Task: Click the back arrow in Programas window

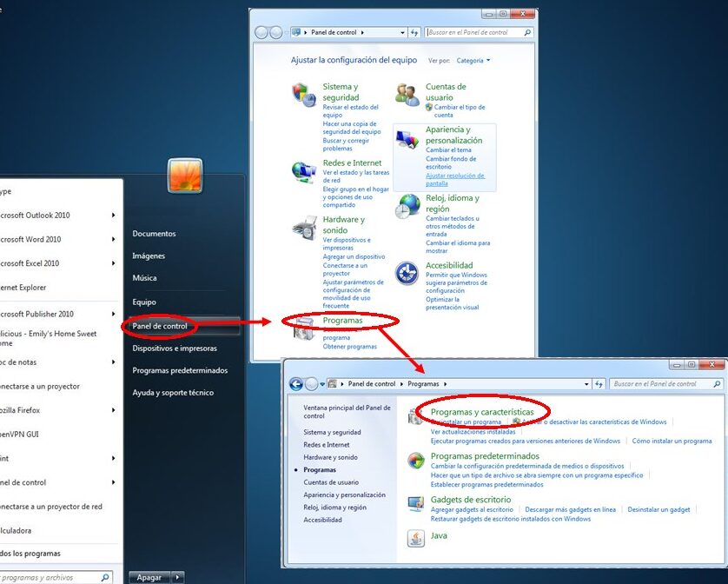Action: [x=296, y=384]
